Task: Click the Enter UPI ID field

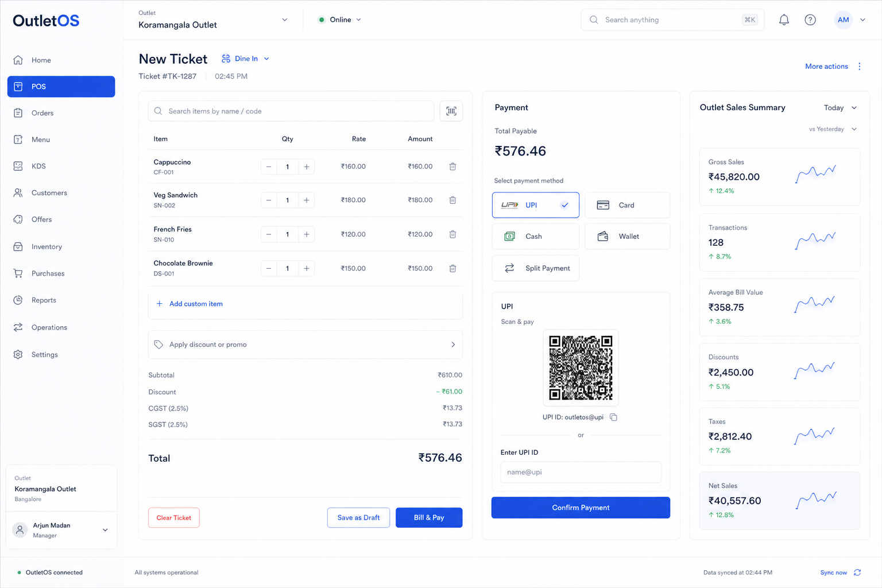Action: [x=581, y=472]
